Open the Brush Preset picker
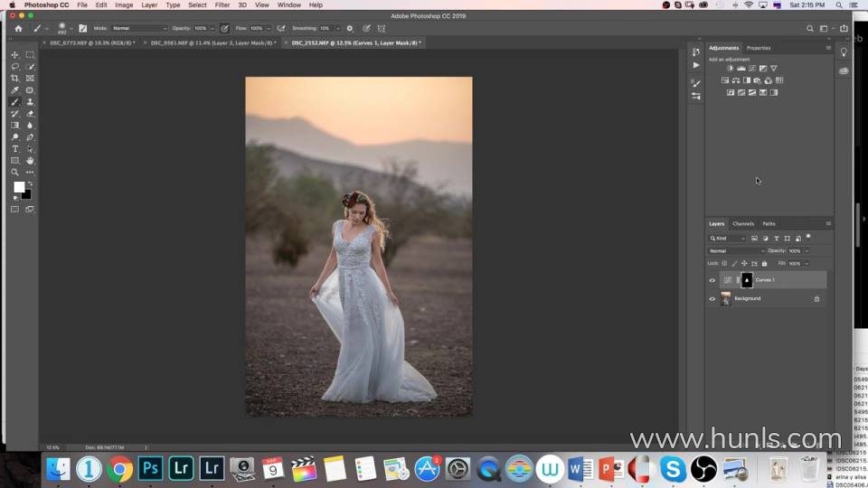 65,28
